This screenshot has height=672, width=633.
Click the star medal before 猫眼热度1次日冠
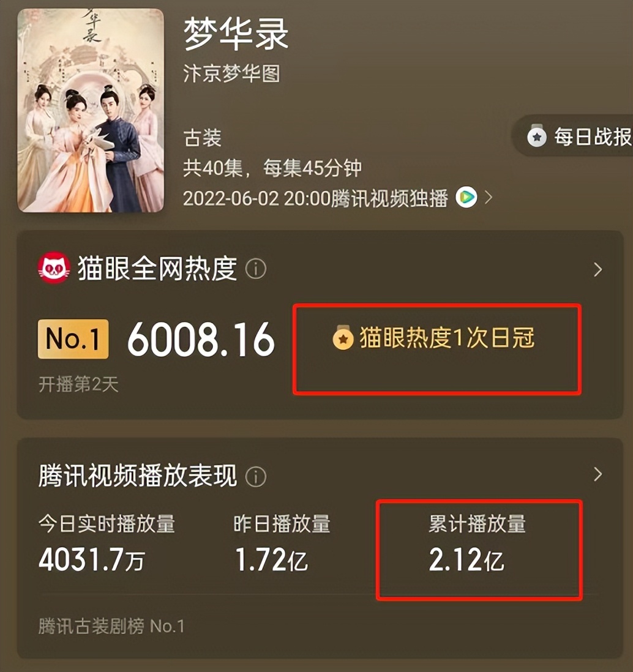343,338
